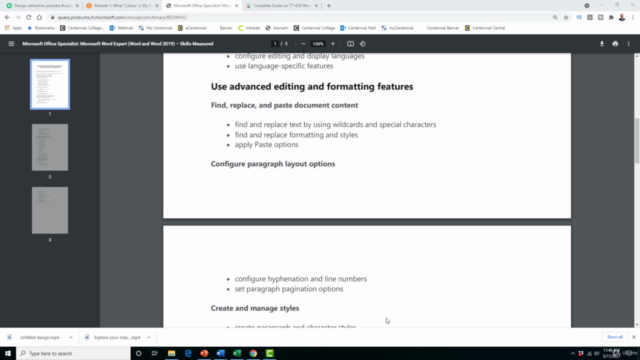Rotate the PDF counterclockwise
Image resolution: width=640 pixels, height=360 pixels.
coord(363,44)
